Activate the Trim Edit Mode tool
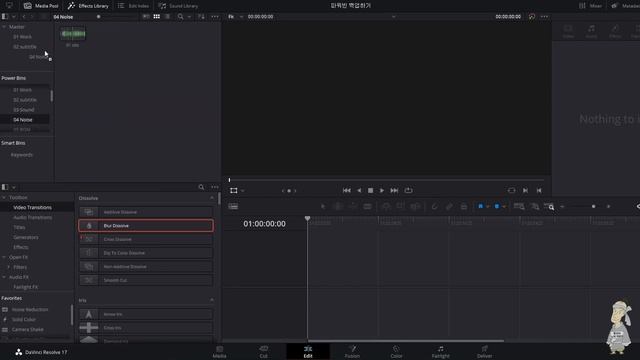The height and width of the screenshot is (360, 640). (x=338, y=207)
